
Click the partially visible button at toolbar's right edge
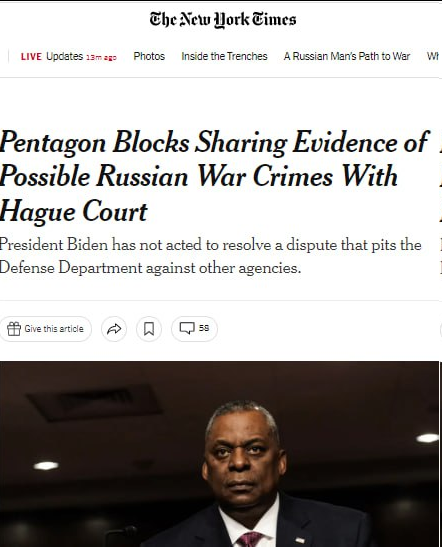point(441,329)
